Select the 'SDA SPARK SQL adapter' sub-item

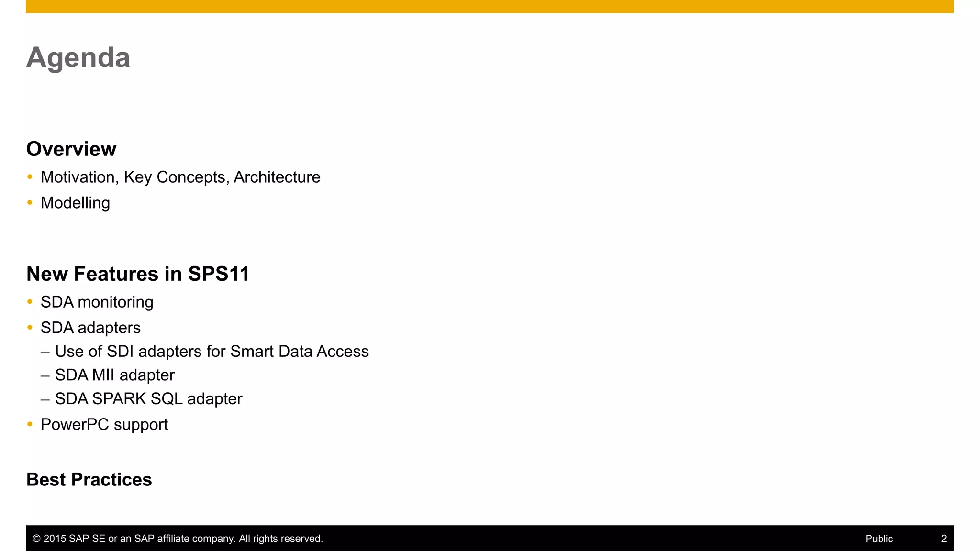(x=149, y=399)
